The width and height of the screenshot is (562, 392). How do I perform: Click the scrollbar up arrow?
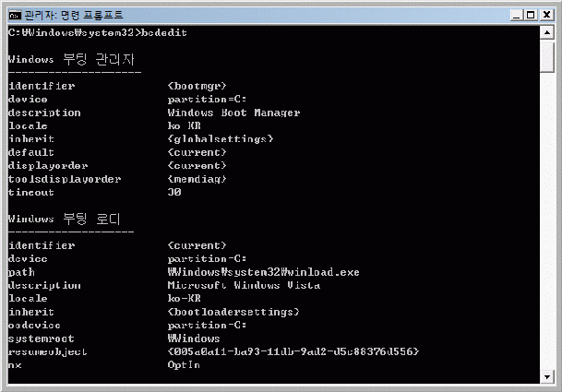547,33
